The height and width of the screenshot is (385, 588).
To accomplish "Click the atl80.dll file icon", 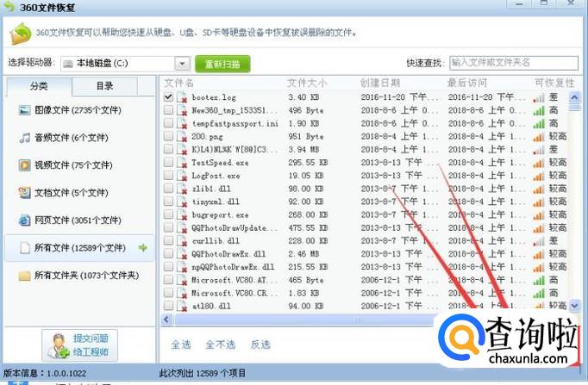I will pyautogui.click(x=182, y=306).
